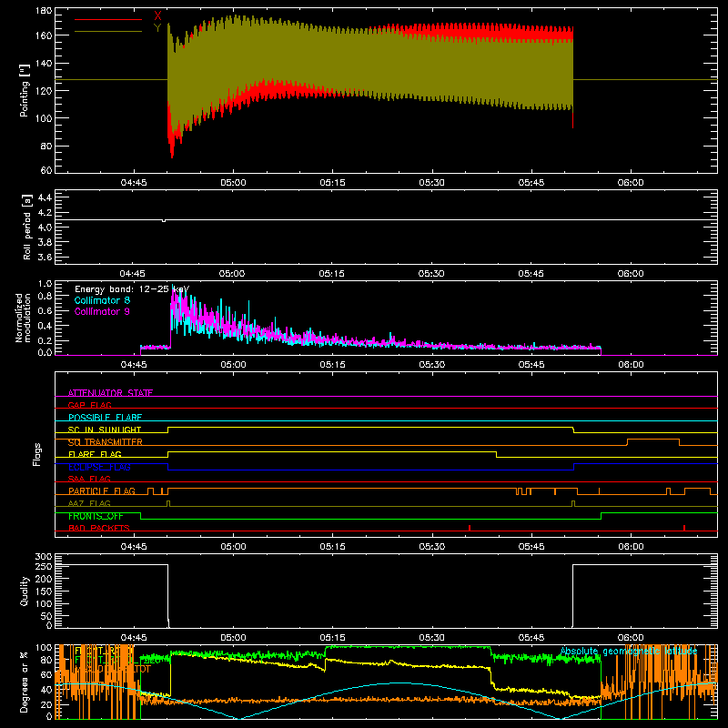
Task: Click the ATTENUATOR_STATE flag label
Action: (110, 393)
